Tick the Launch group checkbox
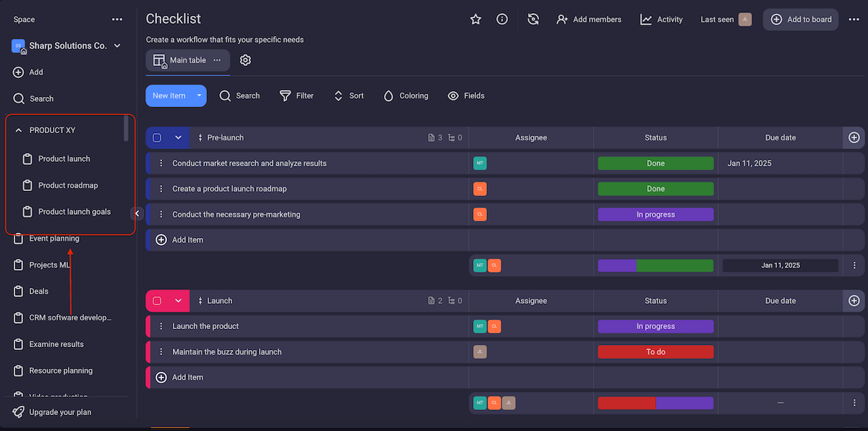 157,301
